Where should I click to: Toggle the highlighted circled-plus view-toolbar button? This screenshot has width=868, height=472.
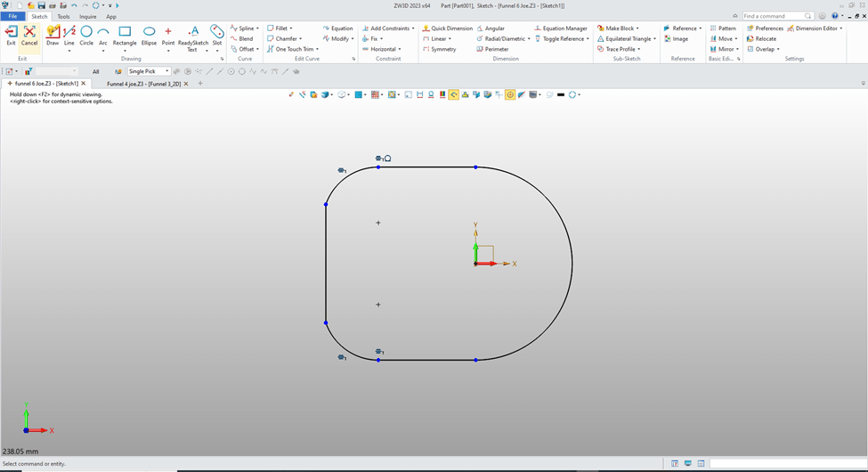(510, 94)
